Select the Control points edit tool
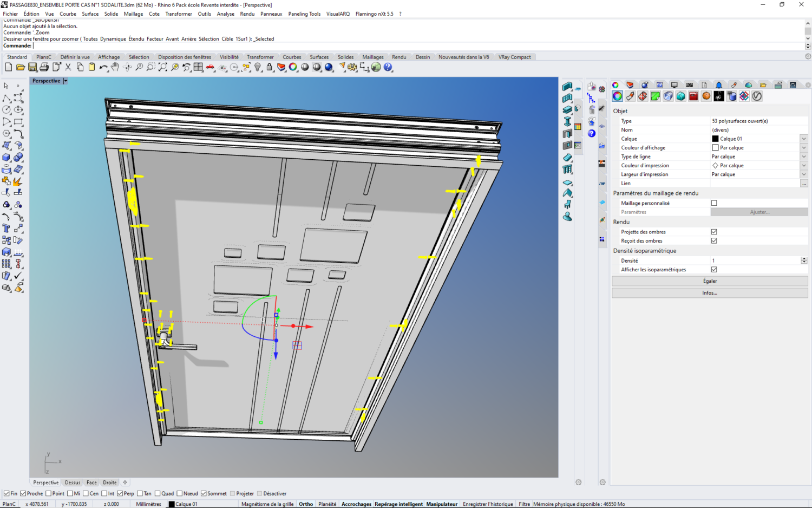This screenshot has width=812, height=508. [6, 145]
